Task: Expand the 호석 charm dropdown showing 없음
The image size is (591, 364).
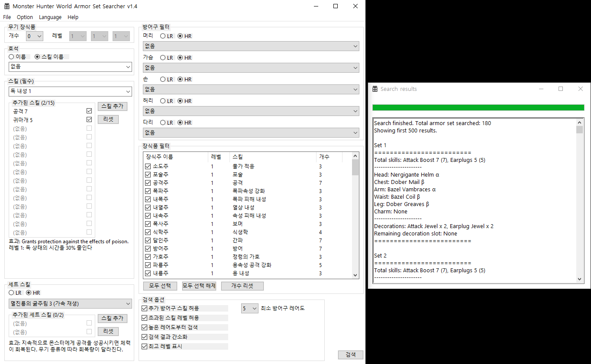Action: click(70, 67)
